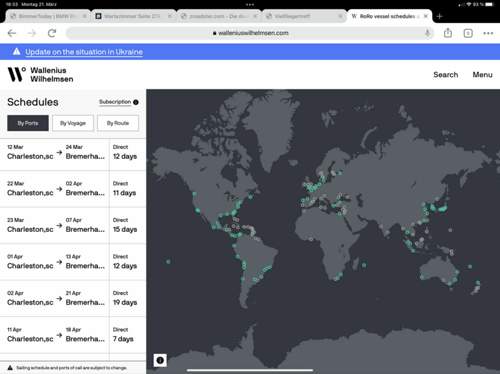Click the wallenius wilhelmsen address bar

coord(250,33)
